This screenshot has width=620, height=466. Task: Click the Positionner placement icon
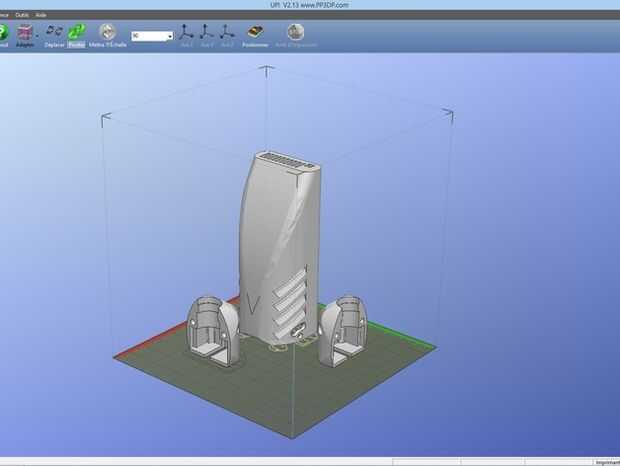[255, 32]
